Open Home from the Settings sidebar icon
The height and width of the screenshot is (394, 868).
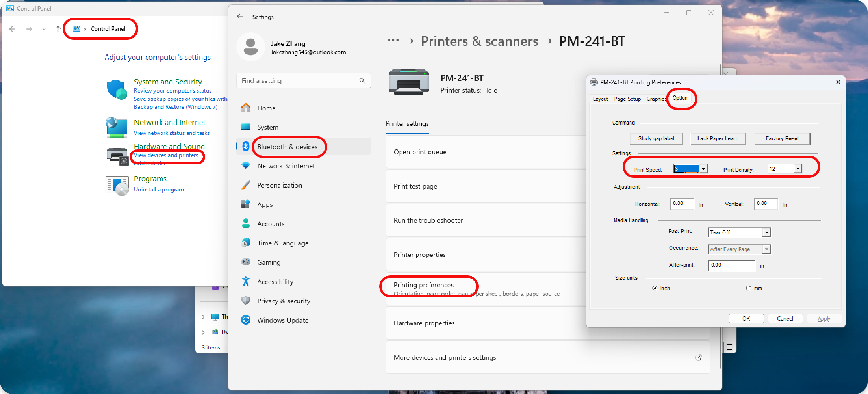coord(246,108)
